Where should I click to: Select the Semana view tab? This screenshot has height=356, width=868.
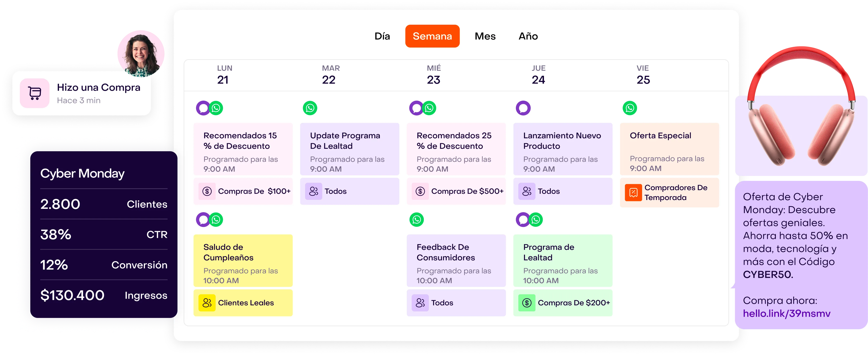coord(432,36)
